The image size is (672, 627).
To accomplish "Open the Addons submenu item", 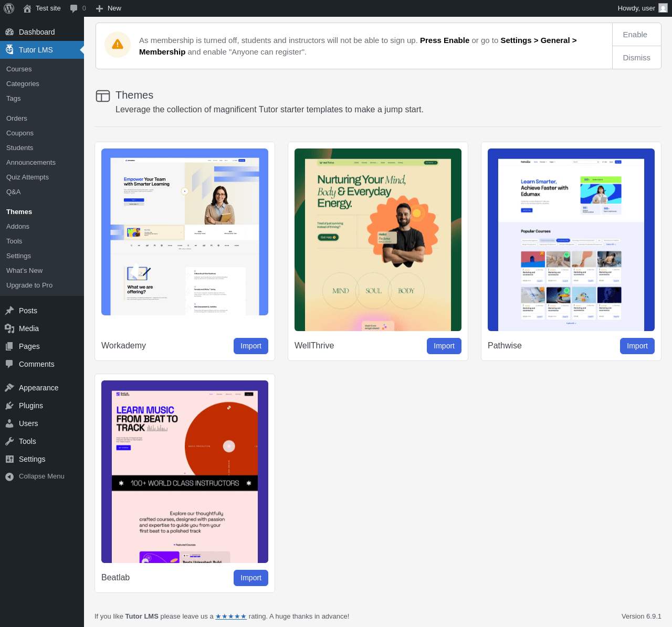I will click(x=18, y=227).
